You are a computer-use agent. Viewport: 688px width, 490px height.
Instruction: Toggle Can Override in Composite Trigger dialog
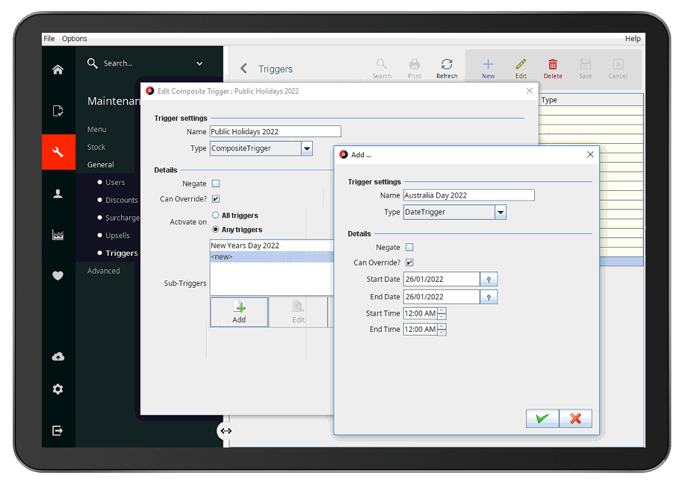point(216,199)
